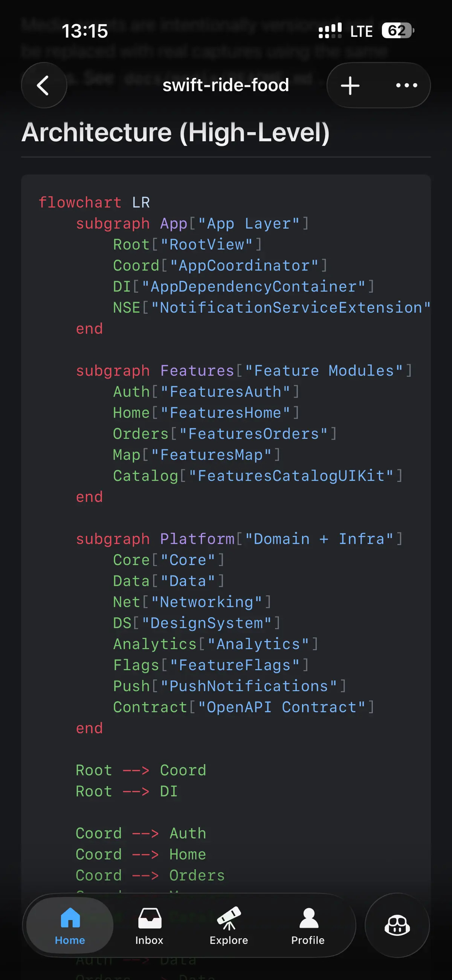
Task: Tap the swift-ride-food repository title
Action: [226, 85]
